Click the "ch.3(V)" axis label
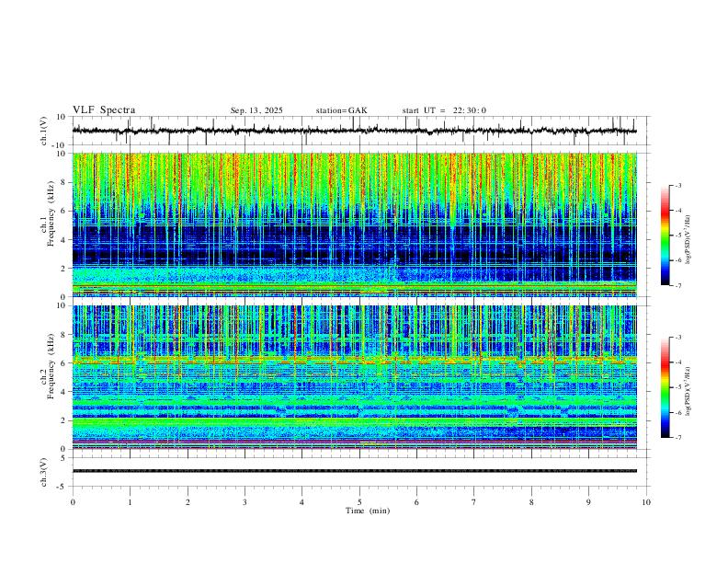Screen dimensions: 728x563 tap(44, 472)
